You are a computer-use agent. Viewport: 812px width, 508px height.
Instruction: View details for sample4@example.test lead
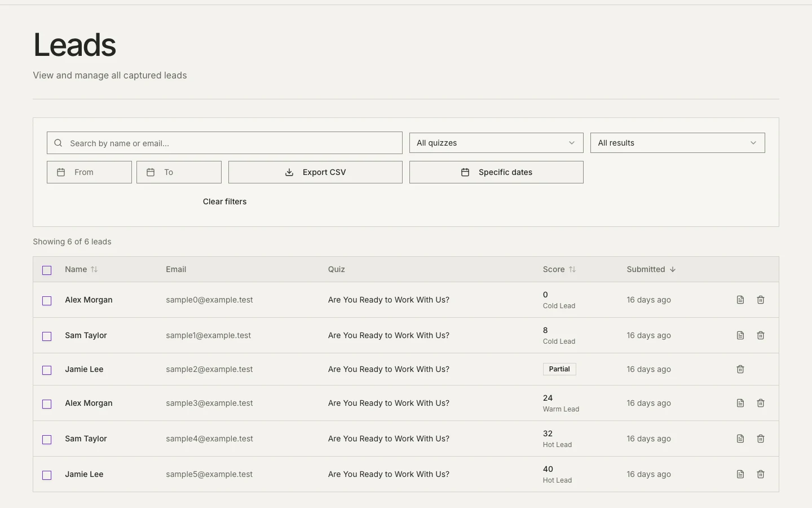(740, 439)
